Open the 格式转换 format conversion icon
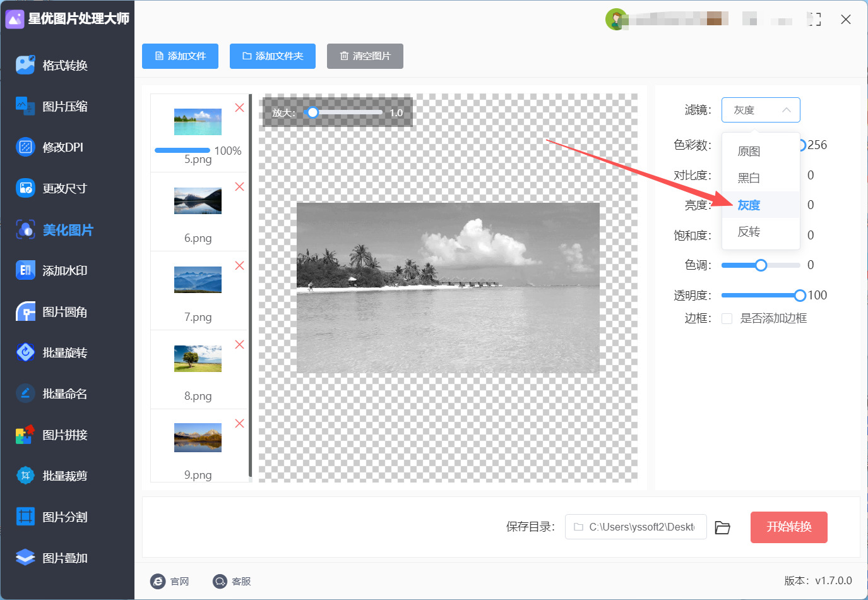Image resolution: width=868 pixels, height=600 pixels. point(25,65)
